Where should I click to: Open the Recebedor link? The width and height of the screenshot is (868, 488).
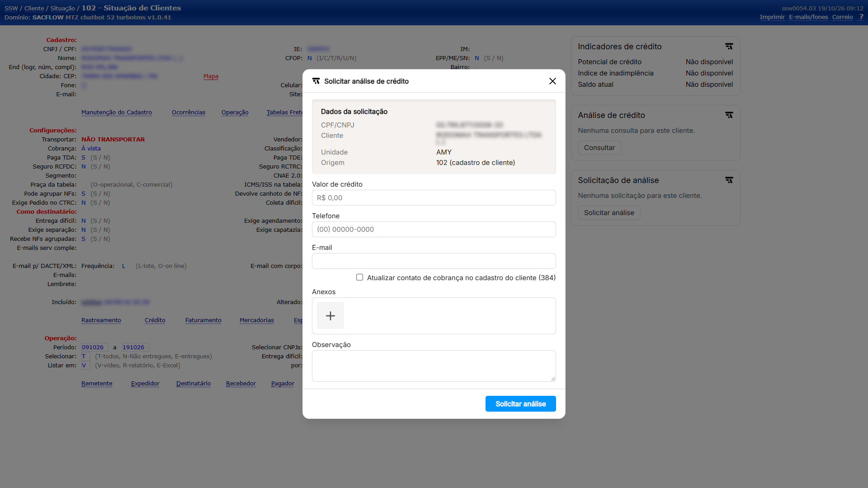241,384
